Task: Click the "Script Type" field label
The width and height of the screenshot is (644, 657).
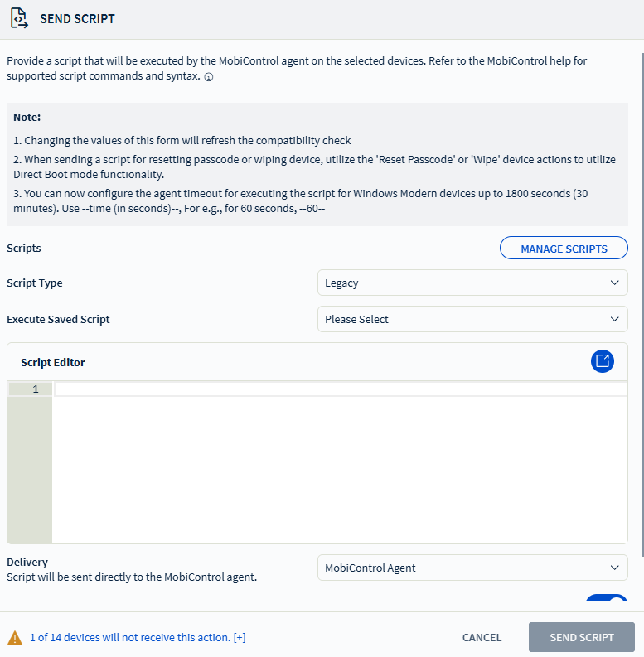Action: pos(35,283)
